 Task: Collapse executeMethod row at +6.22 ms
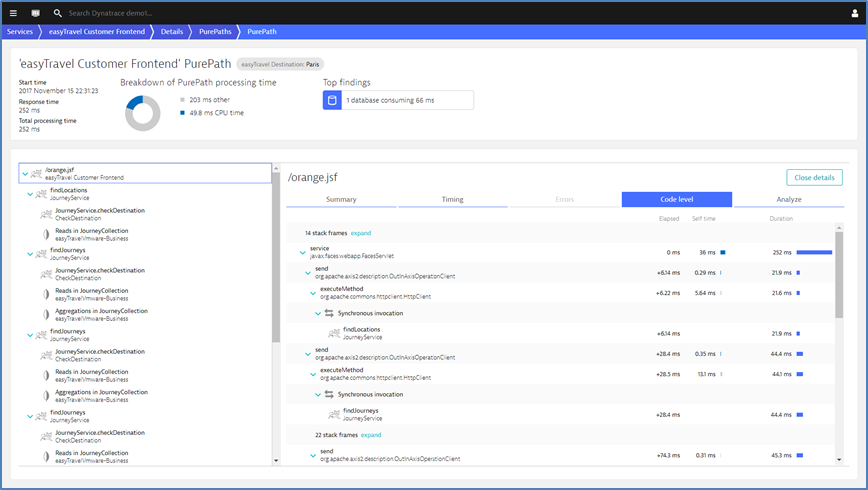(x=313, y=293)
